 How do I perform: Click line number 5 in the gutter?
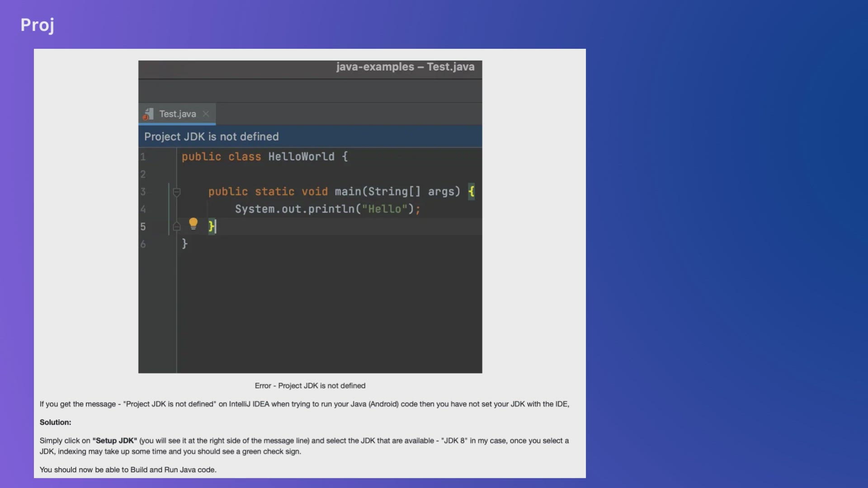tap(143, 226)
